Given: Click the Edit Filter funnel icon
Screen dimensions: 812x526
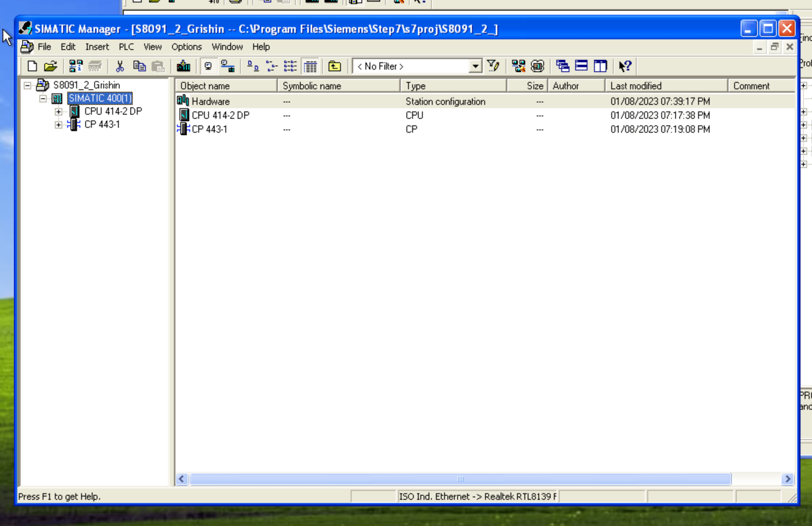Looking at the screenshot, I should (493, 66).
